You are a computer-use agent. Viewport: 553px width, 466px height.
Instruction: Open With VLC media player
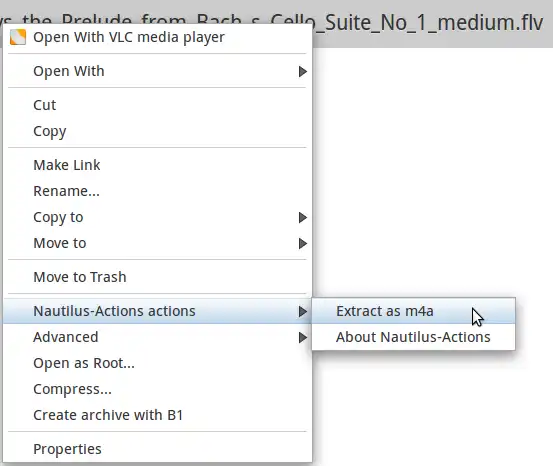[x=157, y=37]
